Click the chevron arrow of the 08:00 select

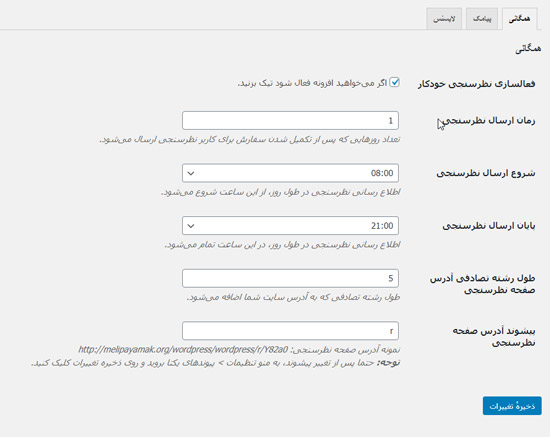point(191,173)
